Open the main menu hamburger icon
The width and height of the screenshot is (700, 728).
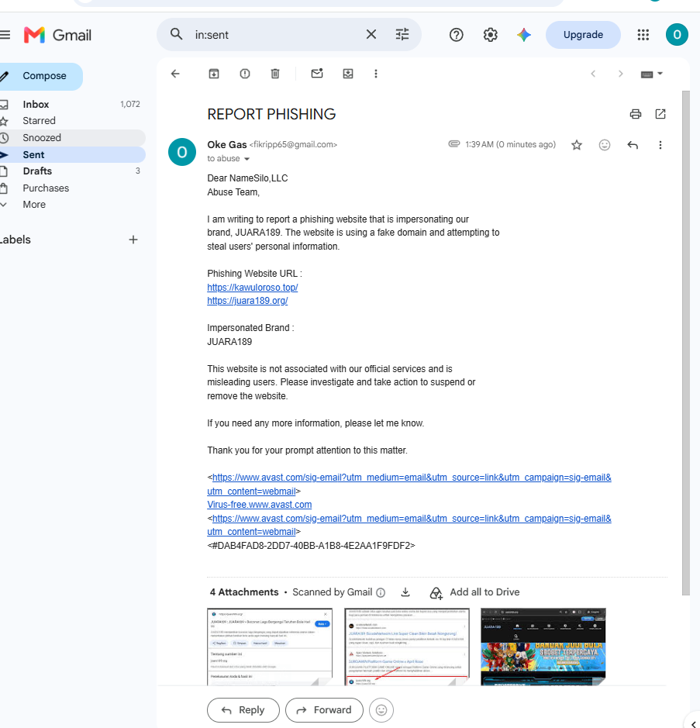point(5,35)
